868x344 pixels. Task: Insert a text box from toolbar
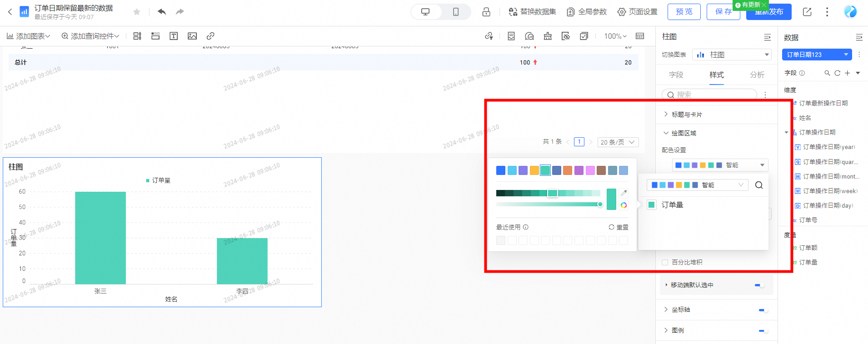click(x=174, y=36)
